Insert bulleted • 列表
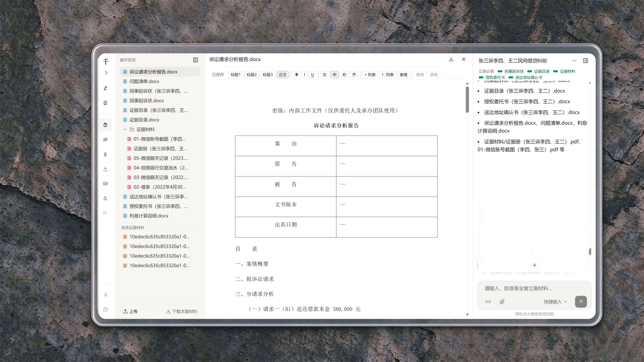The width and height of the screenshot is (644, 362). coord(370,75)
